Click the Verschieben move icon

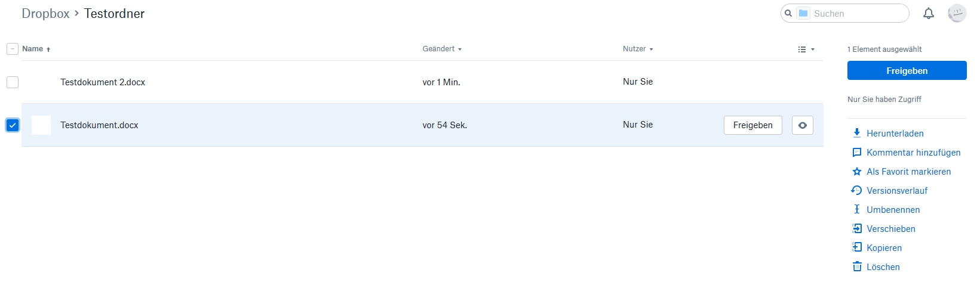857,229
